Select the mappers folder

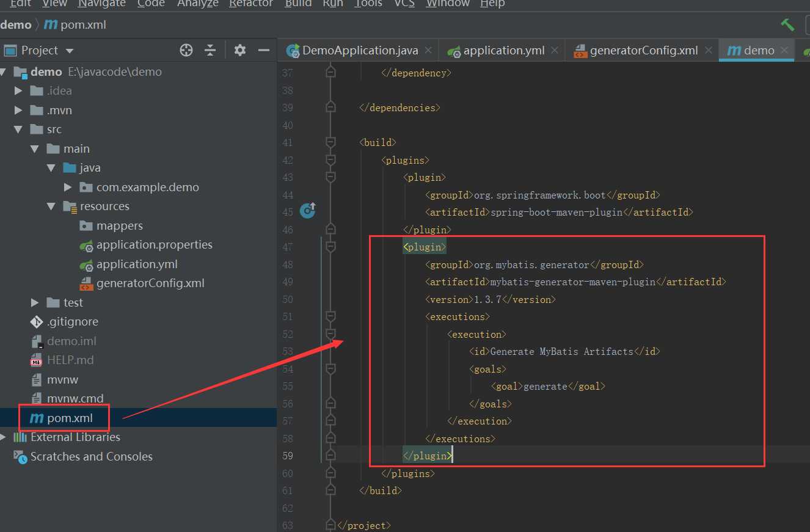point(119,226)
